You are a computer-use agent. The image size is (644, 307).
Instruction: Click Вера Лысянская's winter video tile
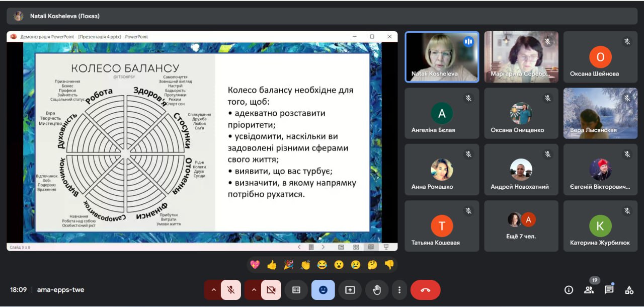(600, 113)
